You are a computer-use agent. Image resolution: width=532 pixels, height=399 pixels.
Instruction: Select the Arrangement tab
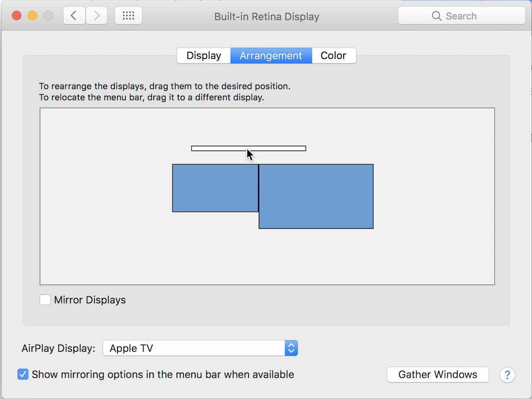271,56
